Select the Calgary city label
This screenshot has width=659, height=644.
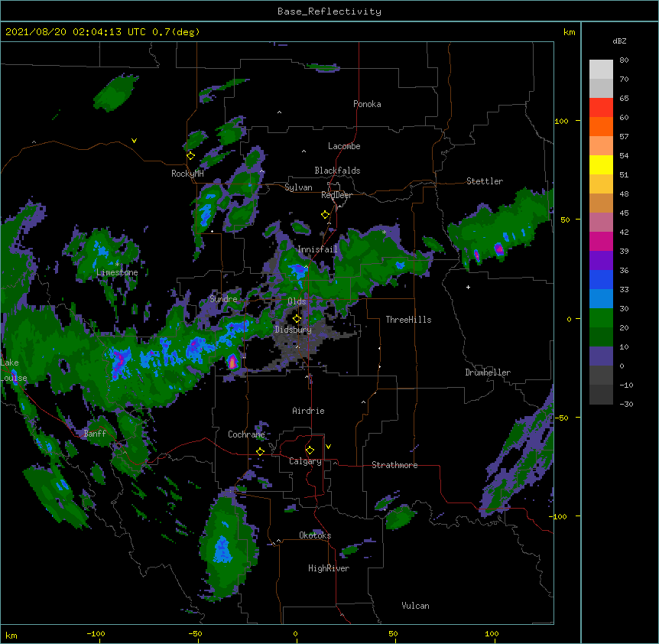click(305, 461)
